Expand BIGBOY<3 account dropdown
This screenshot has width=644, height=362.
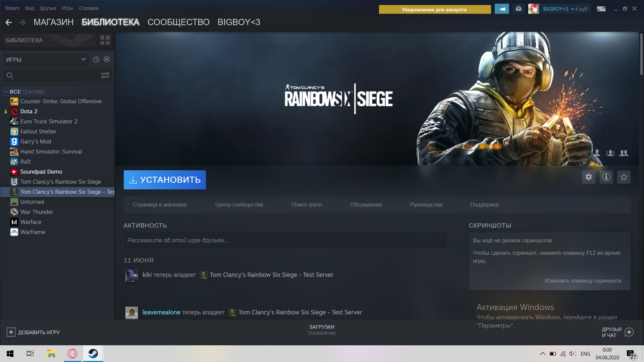[558, 9]
